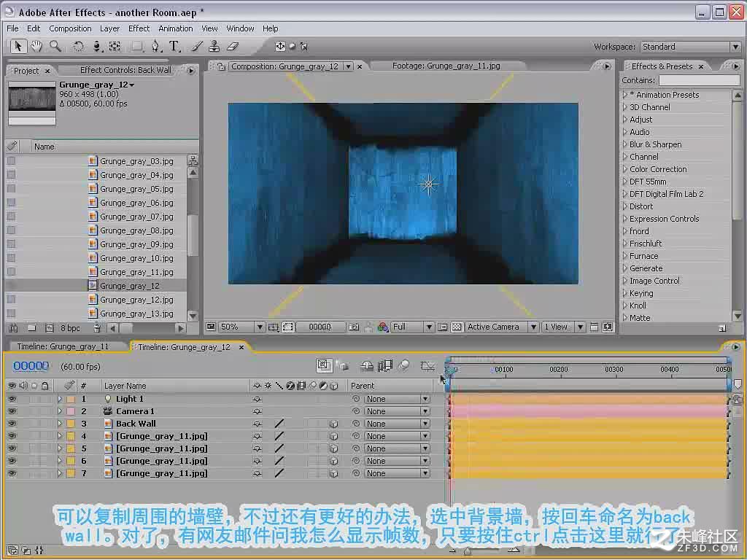Select the Zoom magnifier tool
Screen dimensions: 747x560
click(55, 46)
